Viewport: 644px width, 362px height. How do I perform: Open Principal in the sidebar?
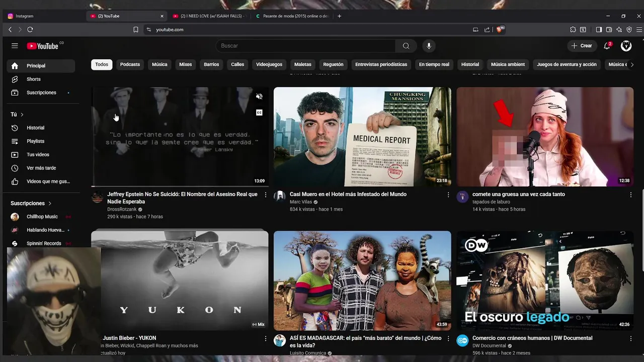pos(41,66)
